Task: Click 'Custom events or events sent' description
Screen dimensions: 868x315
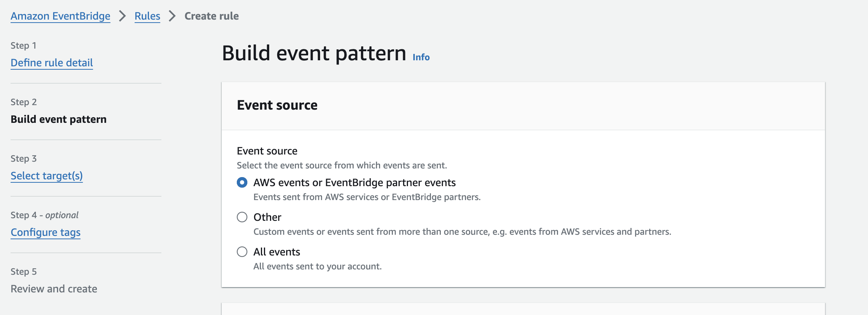Action: tap(462, 232)
